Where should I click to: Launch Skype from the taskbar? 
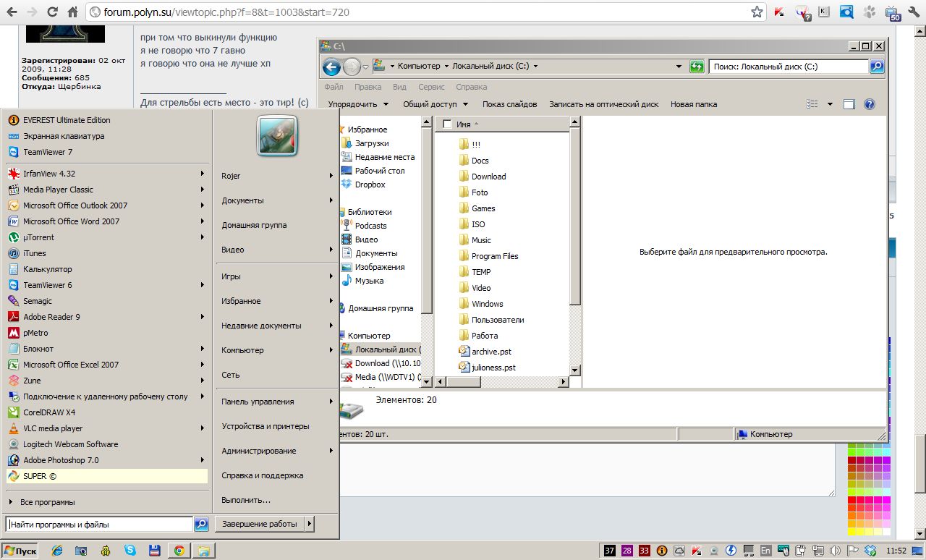point(130,551)
